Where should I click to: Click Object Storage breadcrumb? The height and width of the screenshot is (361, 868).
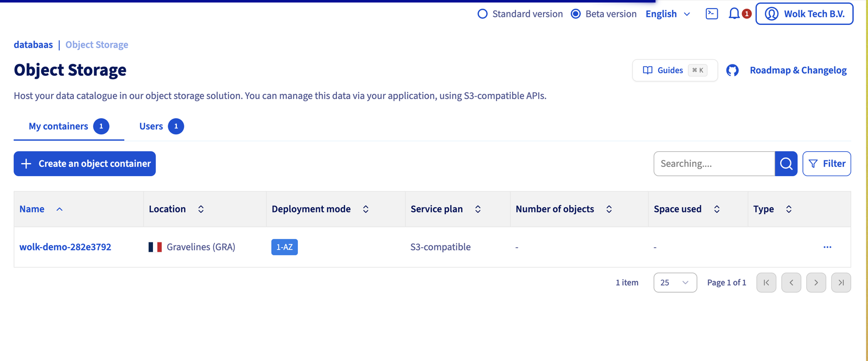(97, 45)
